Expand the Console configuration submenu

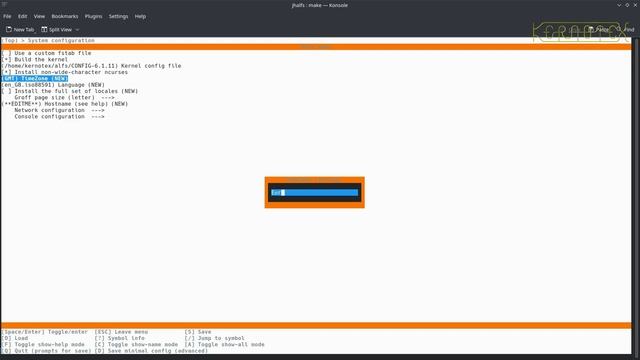point(60,116)
